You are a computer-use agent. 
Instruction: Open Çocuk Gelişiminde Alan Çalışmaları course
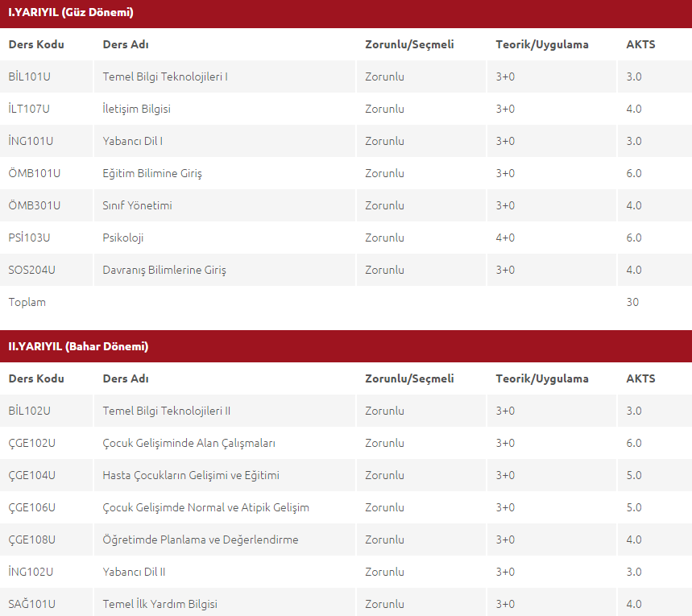(189, 443)
